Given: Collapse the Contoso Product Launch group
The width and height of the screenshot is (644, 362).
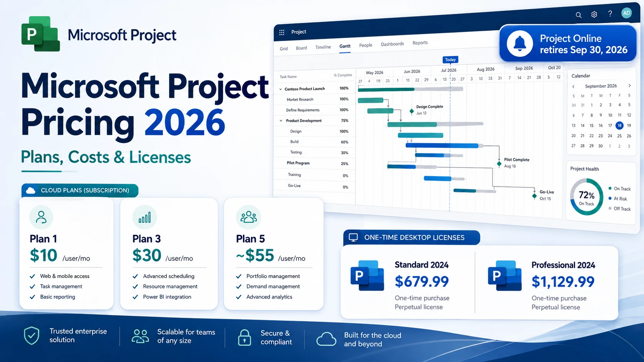Looking at the screenshot, I should (280, 89).
